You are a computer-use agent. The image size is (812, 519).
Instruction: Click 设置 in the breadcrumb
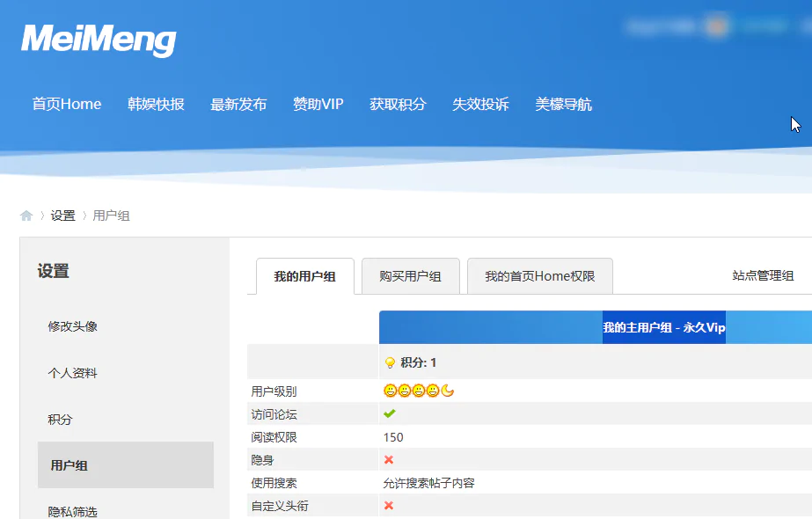[63, 216]
